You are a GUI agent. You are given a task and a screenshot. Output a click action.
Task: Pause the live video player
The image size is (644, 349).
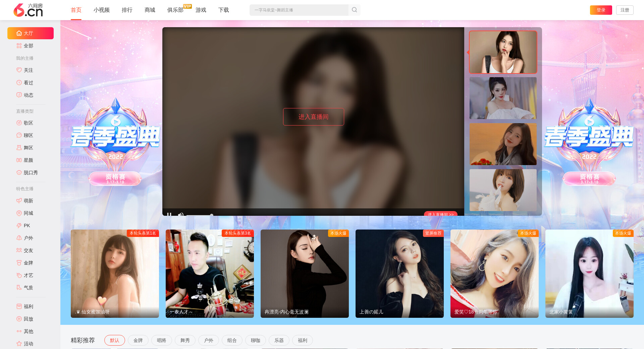click(x=169, y=214)
